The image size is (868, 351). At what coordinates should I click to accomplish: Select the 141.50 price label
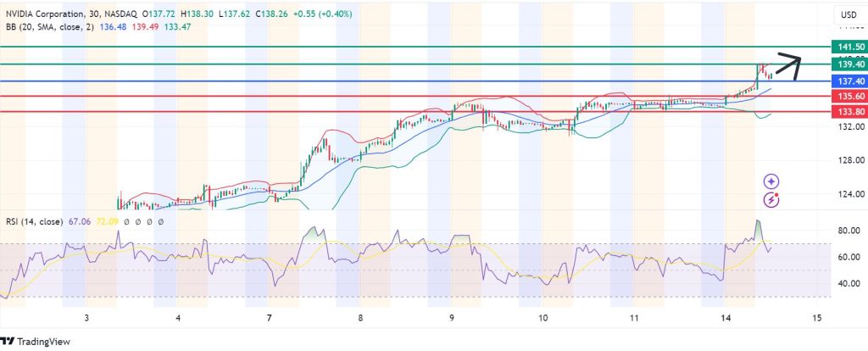(848, 47)
